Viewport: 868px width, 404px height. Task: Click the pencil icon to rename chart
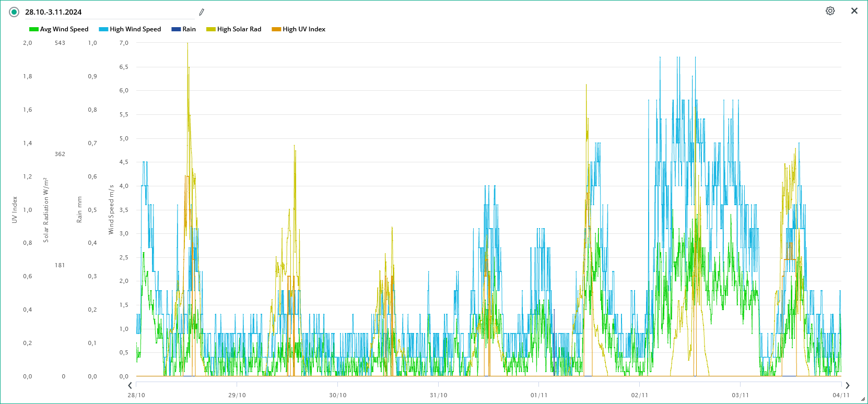point(202,12)
